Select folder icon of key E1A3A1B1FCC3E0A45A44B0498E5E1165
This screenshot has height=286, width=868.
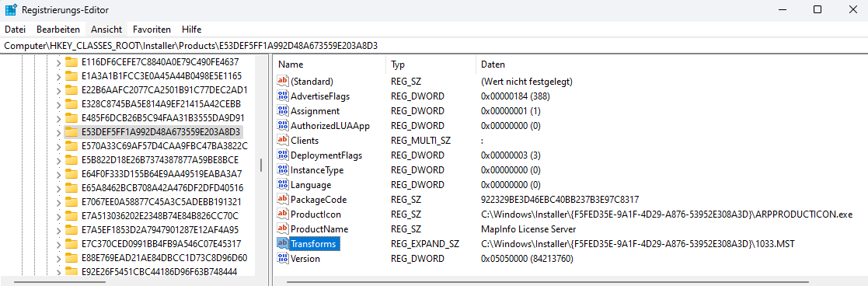coord(71,76)
